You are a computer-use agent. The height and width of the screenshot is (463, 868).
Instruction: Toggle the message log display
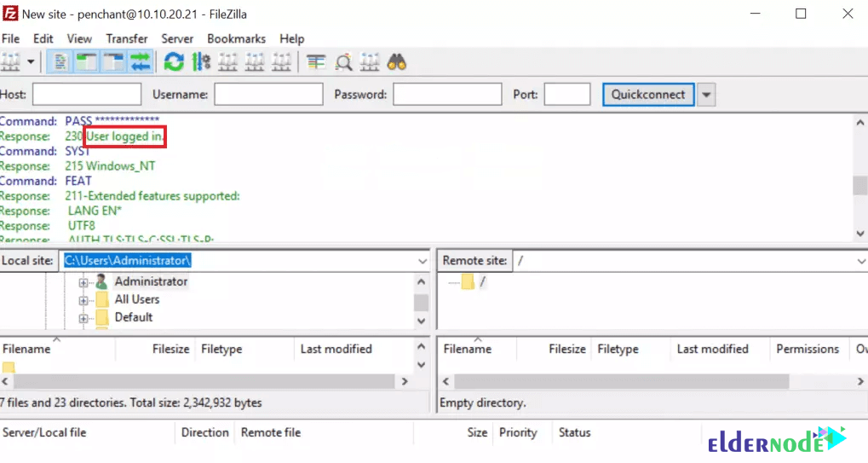pos(60,62)
